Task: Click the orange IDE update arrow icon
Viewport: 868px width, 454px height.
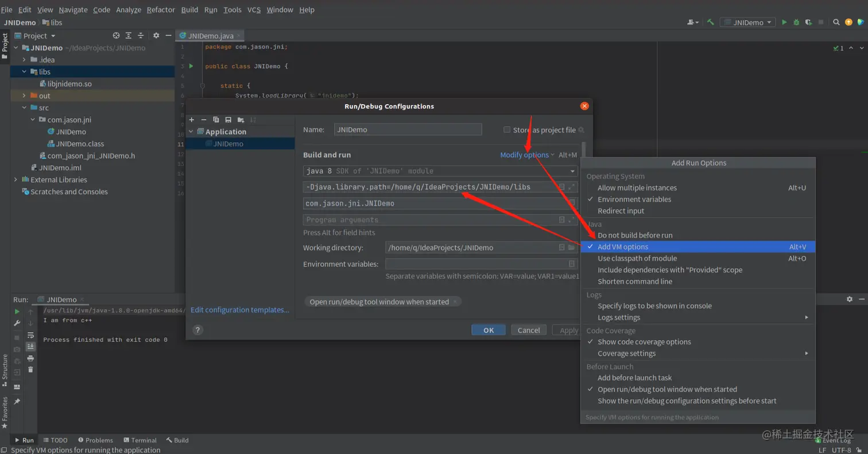Action: [x=848, y=22]
